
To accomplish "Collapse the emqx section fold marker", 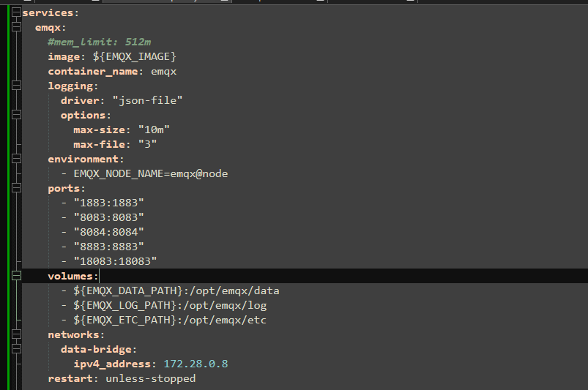I will 16,27.
